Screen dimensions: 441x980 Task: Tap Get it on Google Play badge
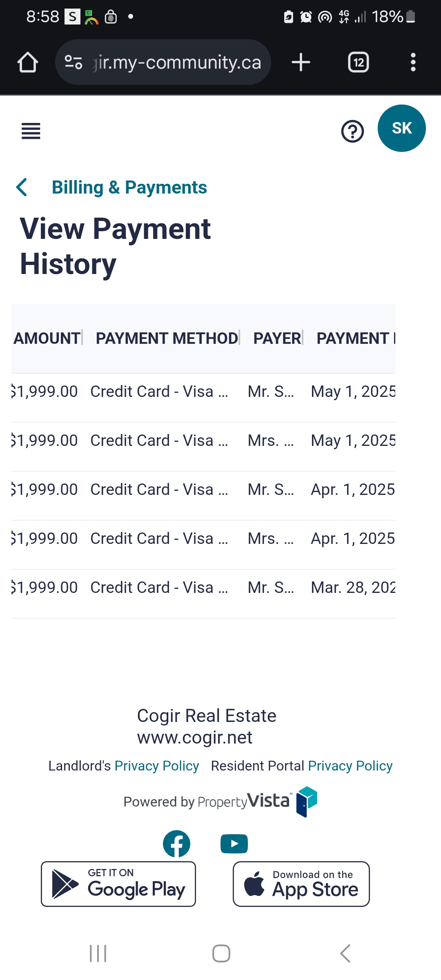tap(118, 884)
